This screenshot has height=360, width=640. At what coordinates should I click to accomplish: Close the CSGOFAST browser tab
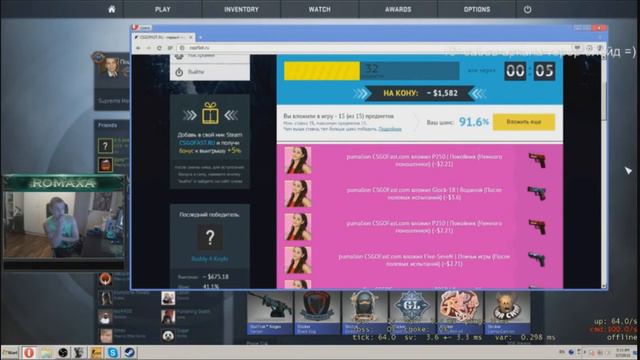tap(191, 37)
